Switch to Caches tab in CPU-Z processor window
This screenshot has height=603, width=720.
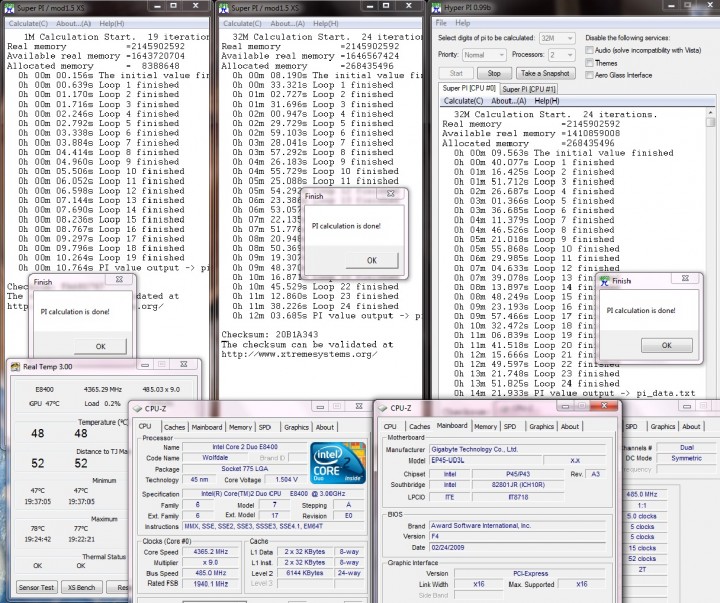174,427
